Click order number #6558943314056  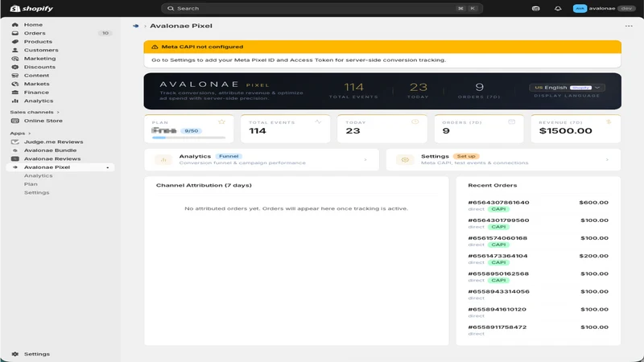pos(498,291)
